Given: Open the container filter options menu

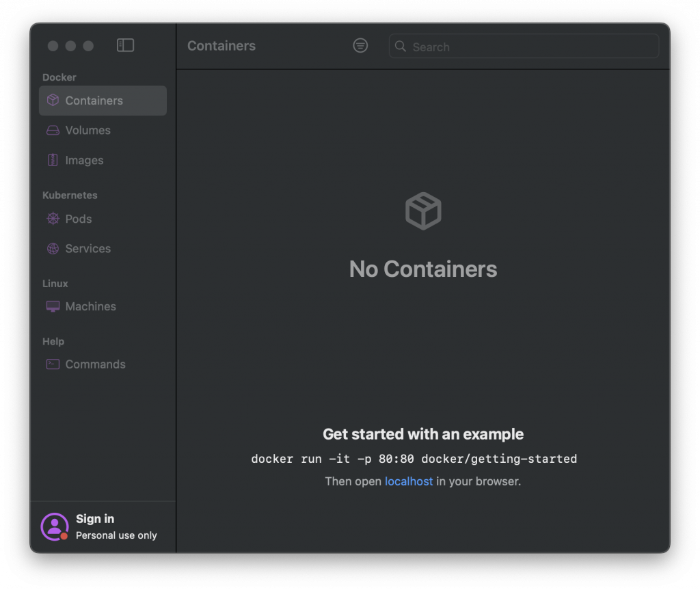Looking at the screenshot, I should coord(360,46).
